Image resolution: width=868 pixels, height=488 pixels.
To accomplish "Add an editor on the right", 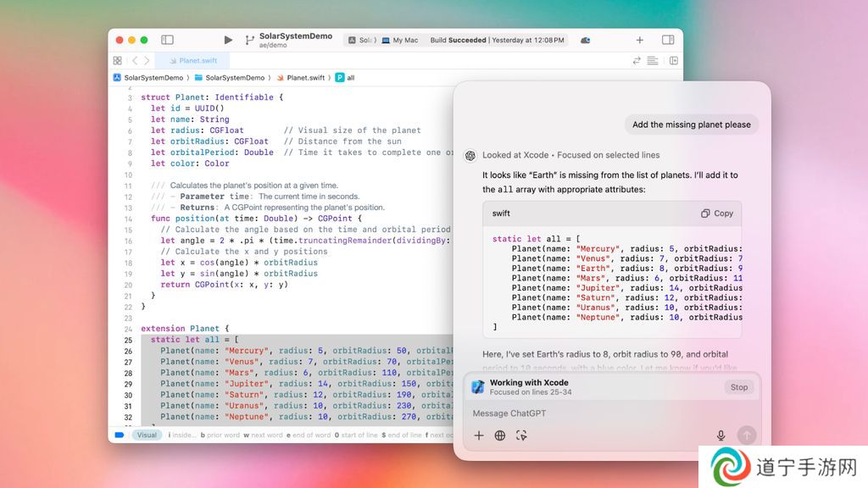I will point(674,61).
